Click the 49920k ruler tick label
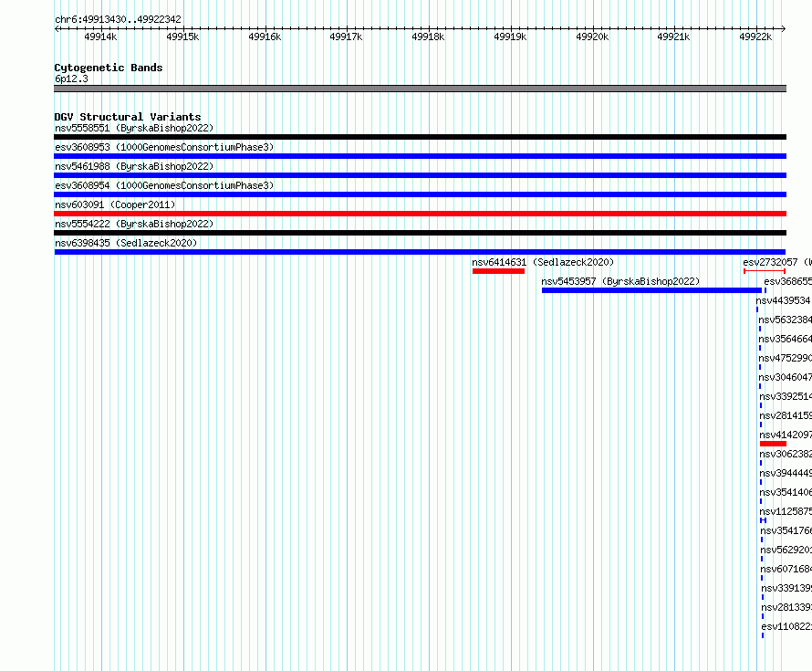The image size is (812, 671). (x=592, y=37)
